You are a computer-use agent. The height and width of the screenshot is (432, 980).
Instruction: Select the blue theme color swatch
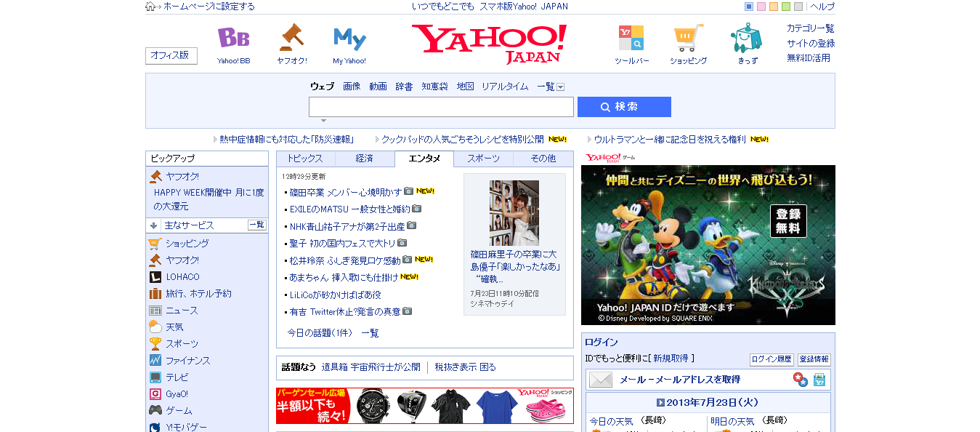(x=749, y=7)
